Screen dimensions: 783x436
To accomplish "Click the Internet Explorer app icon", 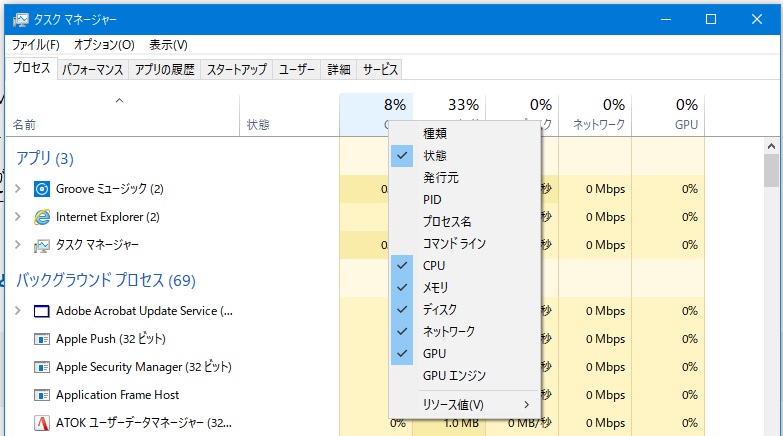I will tap(41, 217).
